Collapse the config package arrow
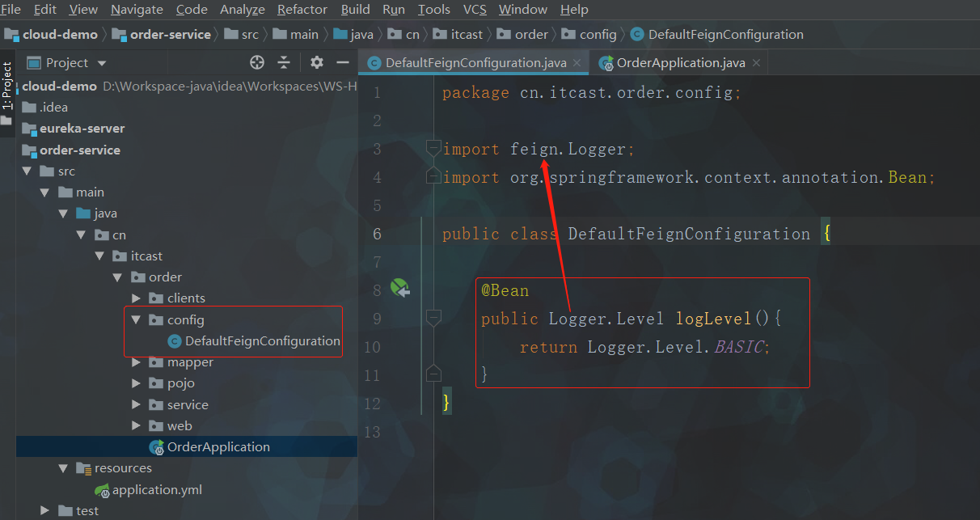 [x=135, y=319]
